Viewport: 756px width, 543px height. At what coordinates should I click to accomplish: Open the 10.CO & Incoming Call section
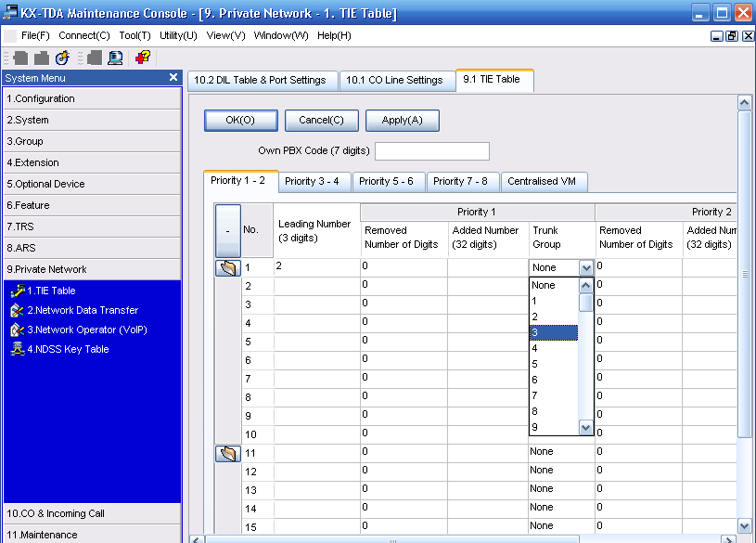(92, 513)
